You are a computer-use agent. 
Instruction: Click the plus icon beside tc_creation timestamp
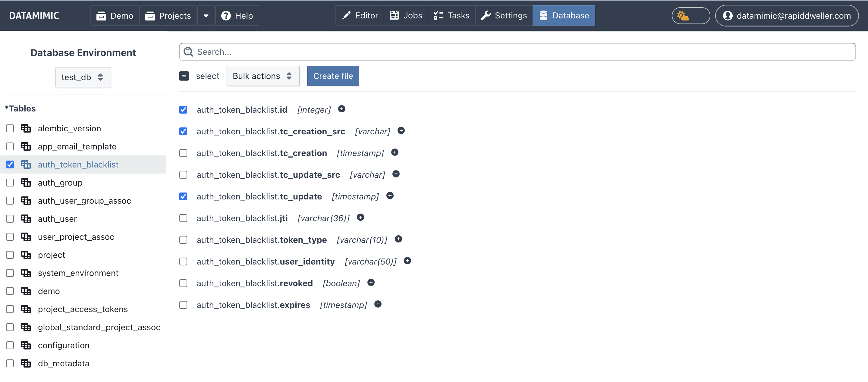point(395,152)
